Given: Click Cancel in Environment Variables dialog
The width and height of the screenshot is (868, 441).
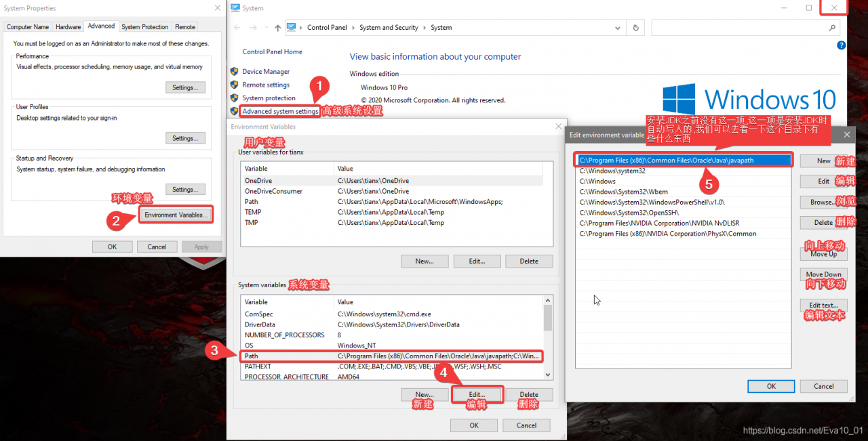Looking at the screenshot, I should click(526, 425).
